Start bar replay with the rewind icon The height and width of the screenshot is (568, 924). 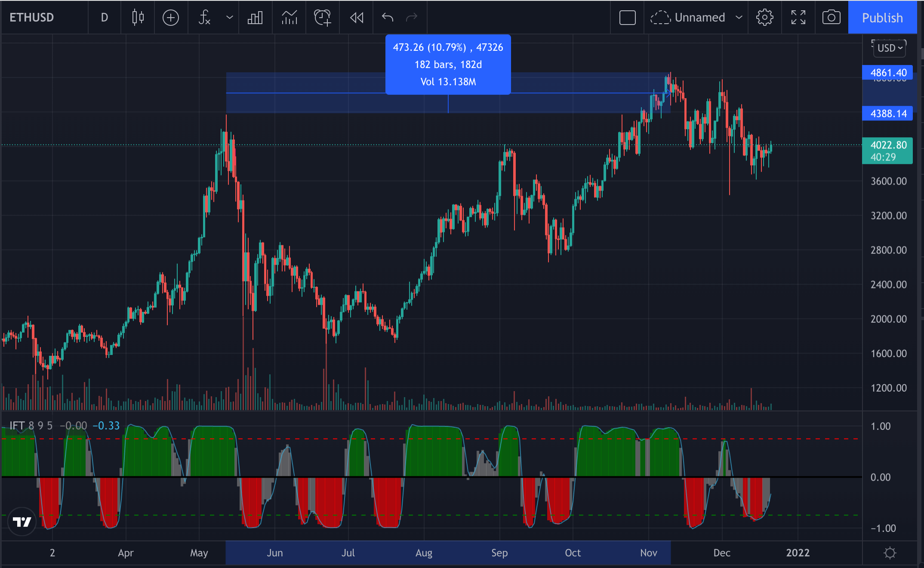[x=357, y=18]
